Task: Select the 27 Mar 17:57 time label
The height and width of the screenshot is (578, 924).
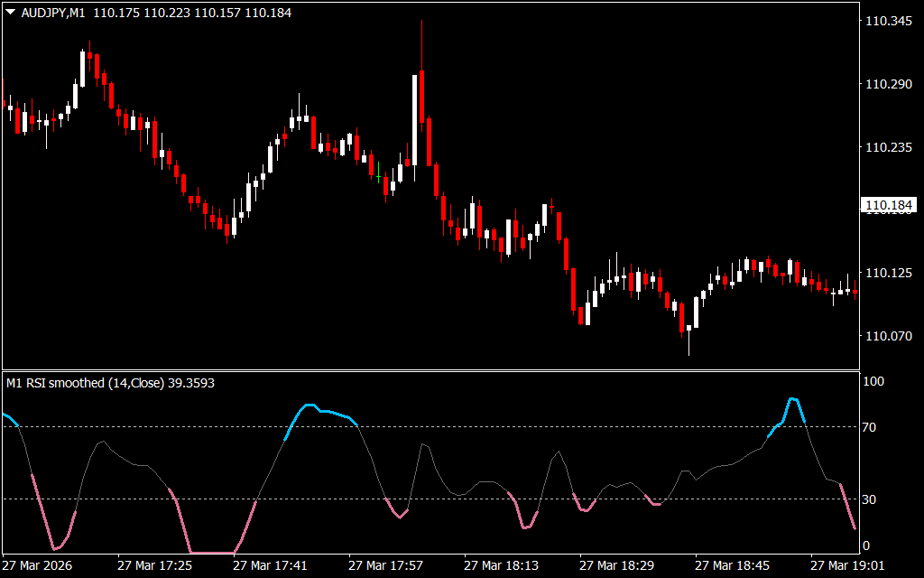Action: coord(385,565)
